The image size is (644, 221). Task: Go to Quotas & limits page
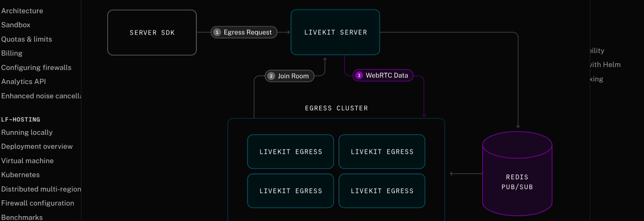[x=26, y=39]
